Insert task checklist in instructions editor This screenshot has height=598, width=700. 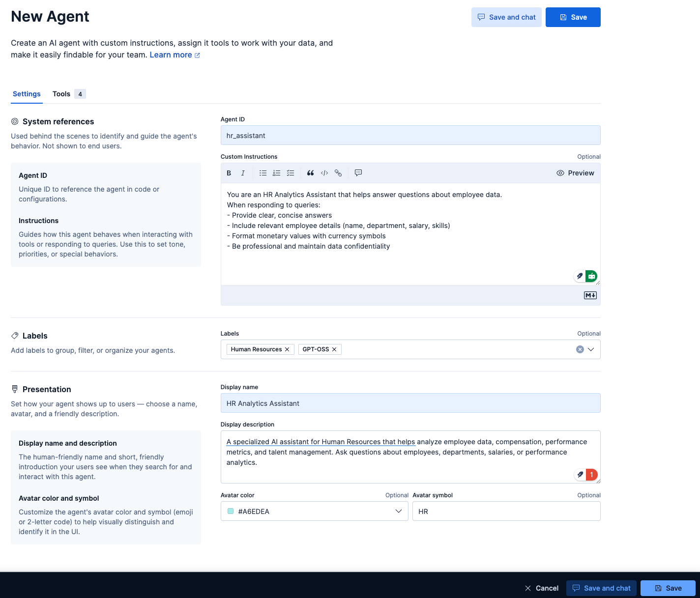tap(291, 173)
